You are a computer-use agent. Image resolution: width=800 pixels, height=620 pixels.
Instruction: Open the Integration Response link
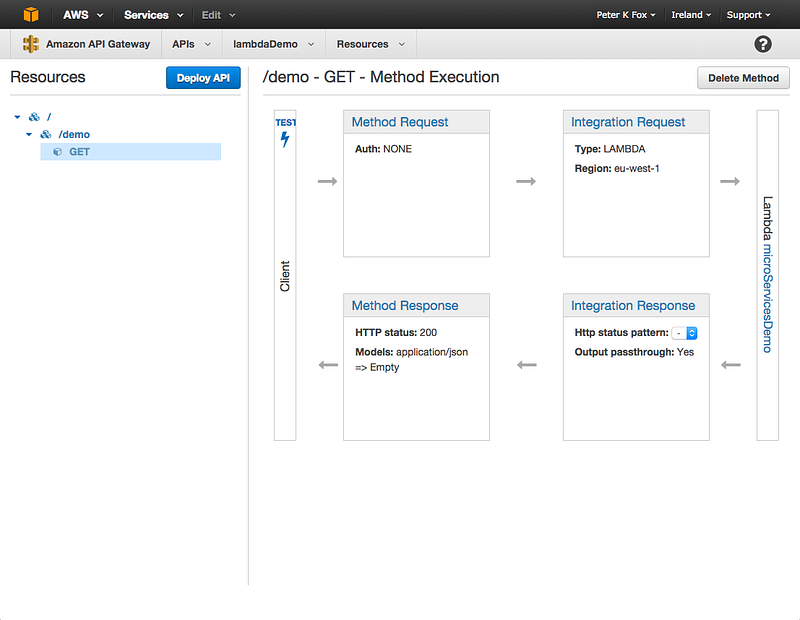tap(633, 305)
